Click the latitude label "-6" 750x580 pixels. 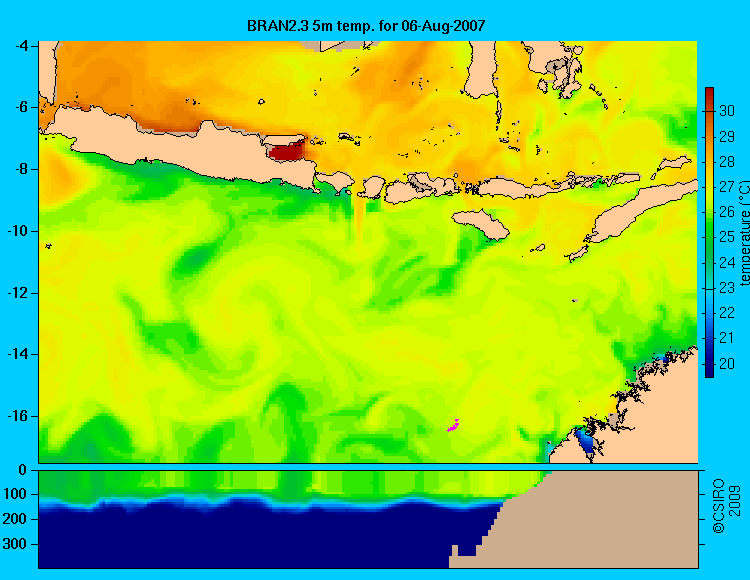click(22, 108)
